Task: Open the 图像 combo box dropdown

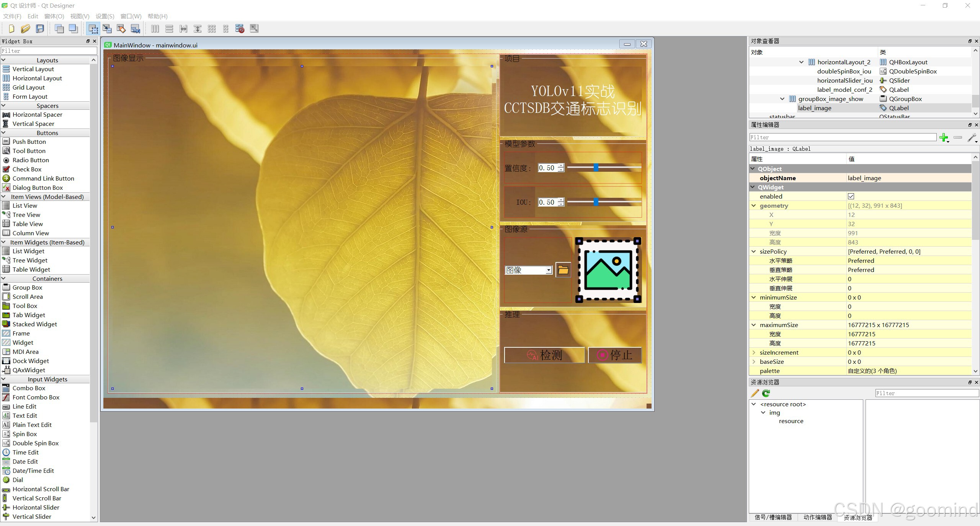Action: pyautogui.click(x=549, y=270)
